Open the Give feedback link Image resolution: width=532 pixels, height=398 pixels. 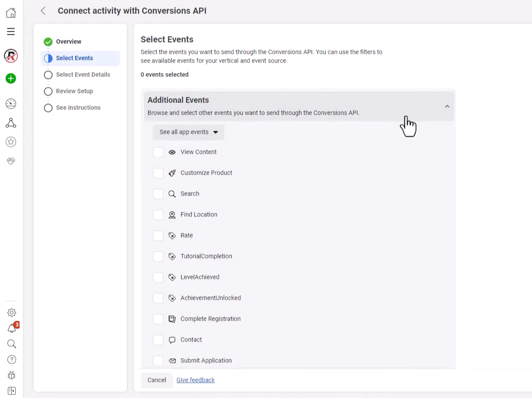click(x=196, y=380)
